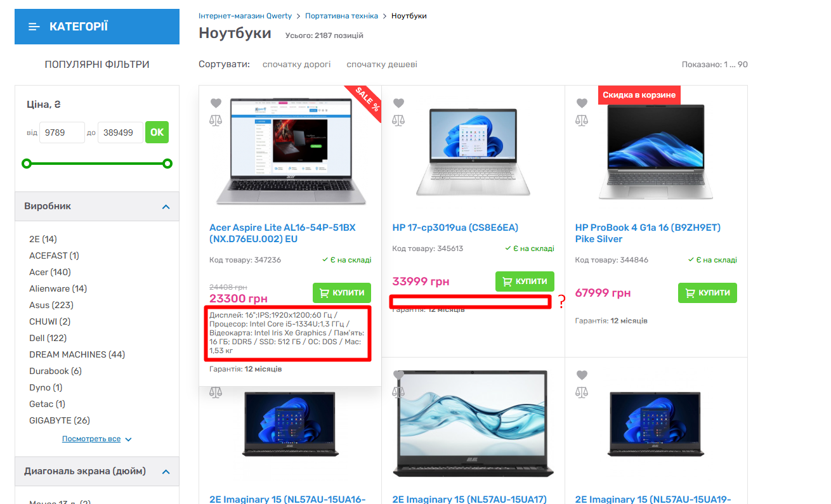Collapse the Диагональ экрана filter section
Screen dimensions: 831x504
tap(166, 472)
